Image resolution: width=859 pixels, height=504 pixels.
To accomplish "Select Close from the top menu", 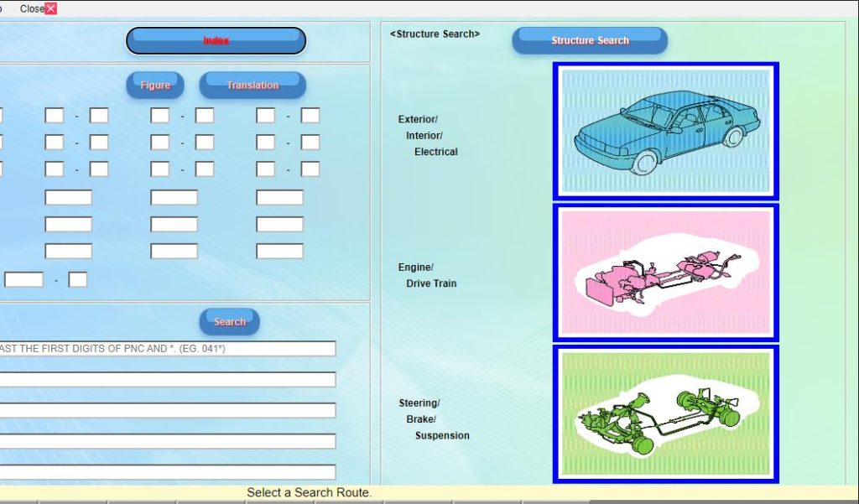I will click(x=32, y=8).
